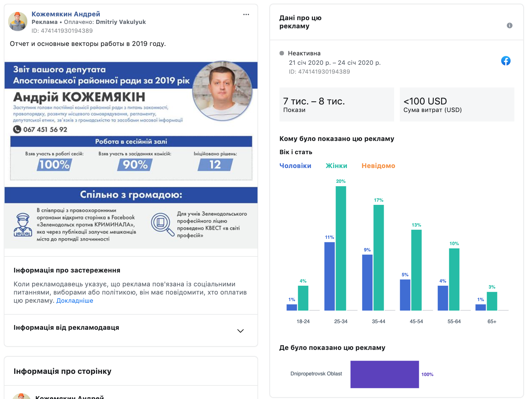Click the 20% women bar for 25-34
532x399 pixels.
pos(341,248)
